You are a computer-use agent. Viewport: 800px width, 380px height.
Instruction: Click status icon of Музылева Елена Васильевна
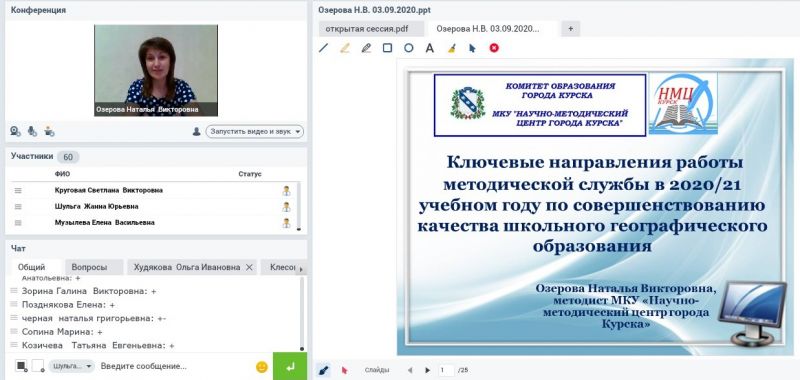pos(287,223)
